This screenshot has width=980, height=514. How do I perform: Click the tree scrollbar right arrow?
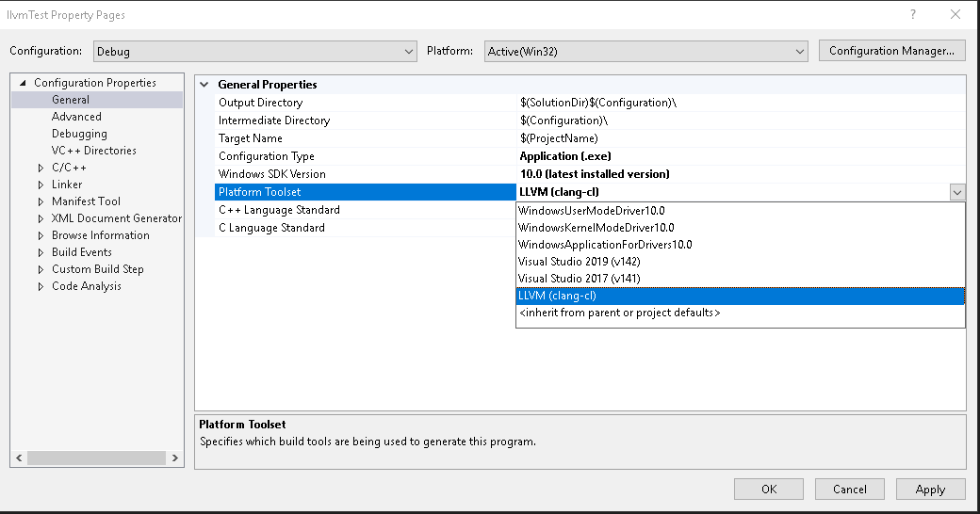click(175, 458)
